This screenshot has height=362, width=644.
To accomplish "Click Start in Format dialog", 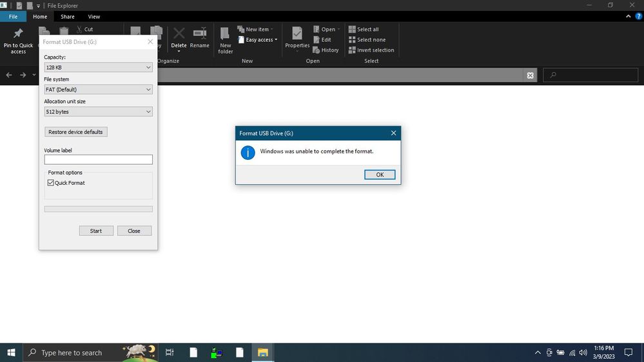I will click(96, 231).
